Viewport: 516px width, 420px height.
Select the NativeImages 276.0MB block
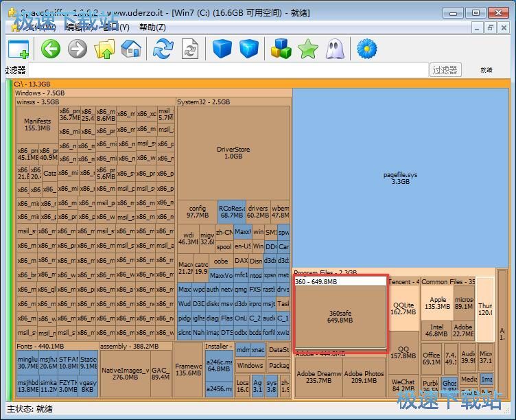pyautogui.click(x=125, y=373)
